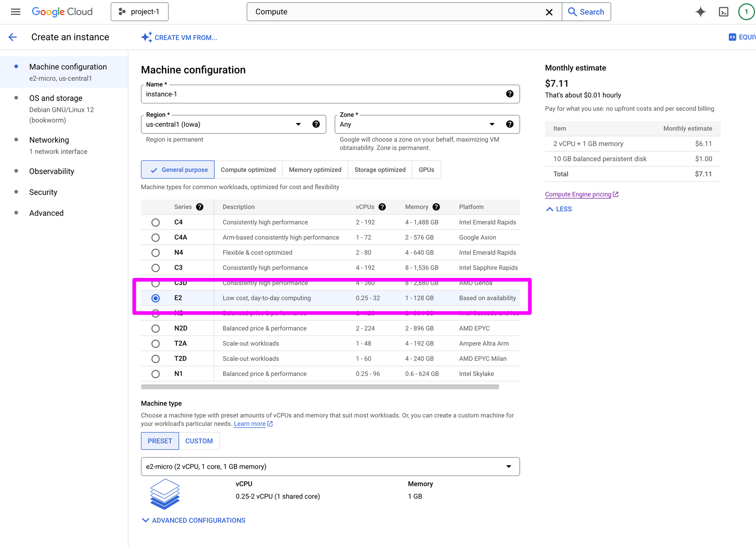The width and height of the screenshot is (756, 547).
Task: Click the help icon in the Name field
Action: tap(510, 94)
